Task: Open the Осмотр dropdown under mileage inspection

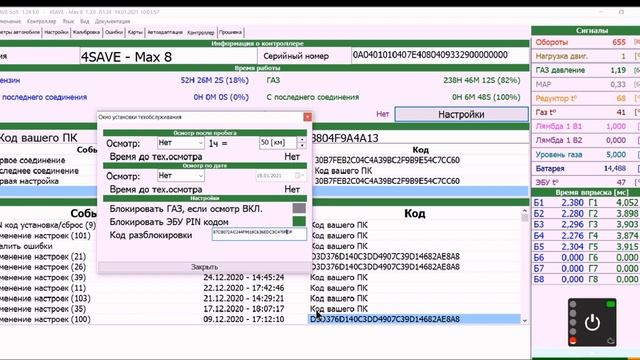Action: point(180,143)
